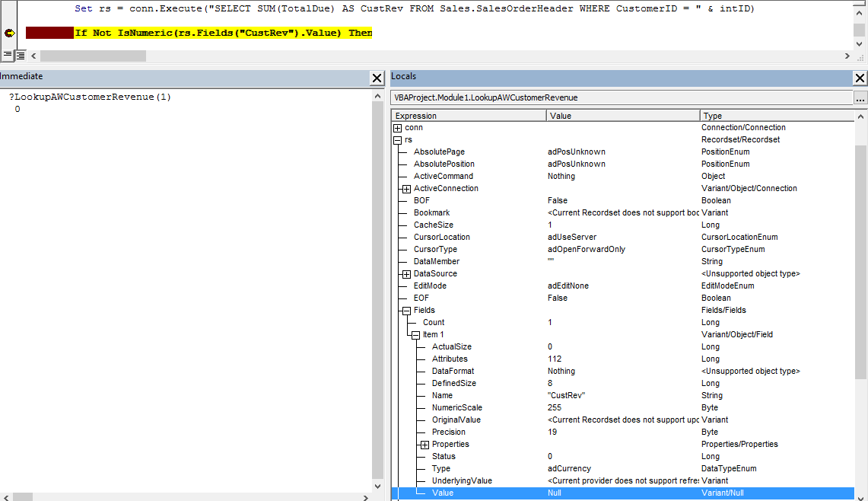
Task: Click the code window horizontal scrollbar thumb
Action: click(x=93, y=56)
